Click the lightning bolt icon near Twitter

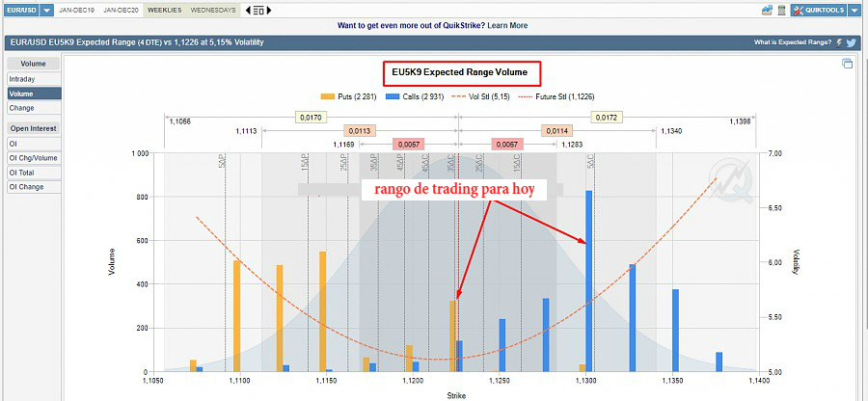(839, 42)
